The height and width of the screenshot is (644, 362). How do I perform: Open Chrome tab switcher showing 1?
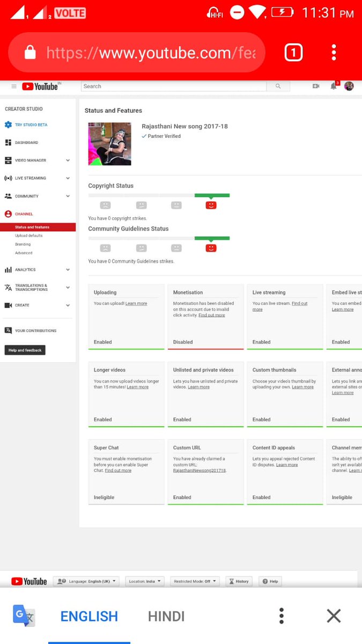293,53
